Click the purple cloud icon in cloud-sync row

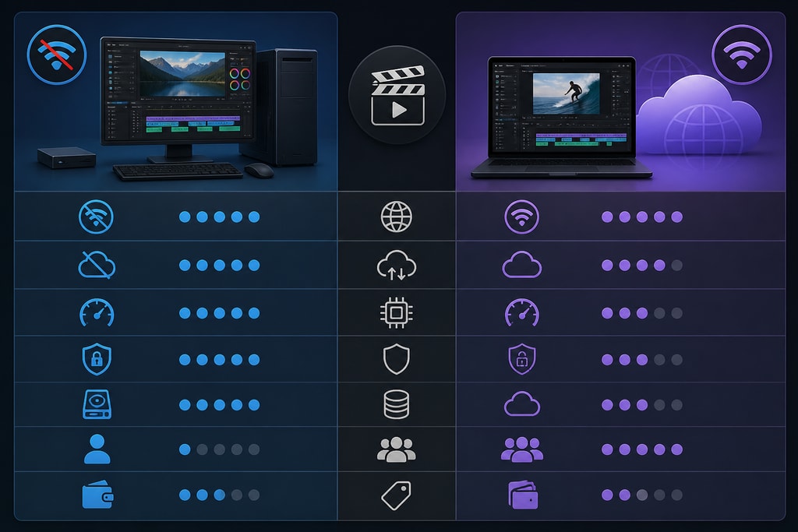click(521, 265)
